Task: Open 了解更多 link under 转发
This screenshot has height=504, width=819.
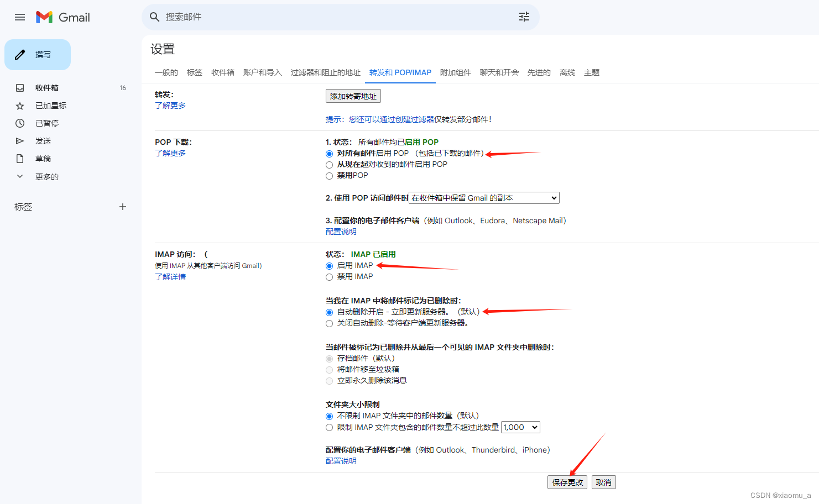Action: 170,106
